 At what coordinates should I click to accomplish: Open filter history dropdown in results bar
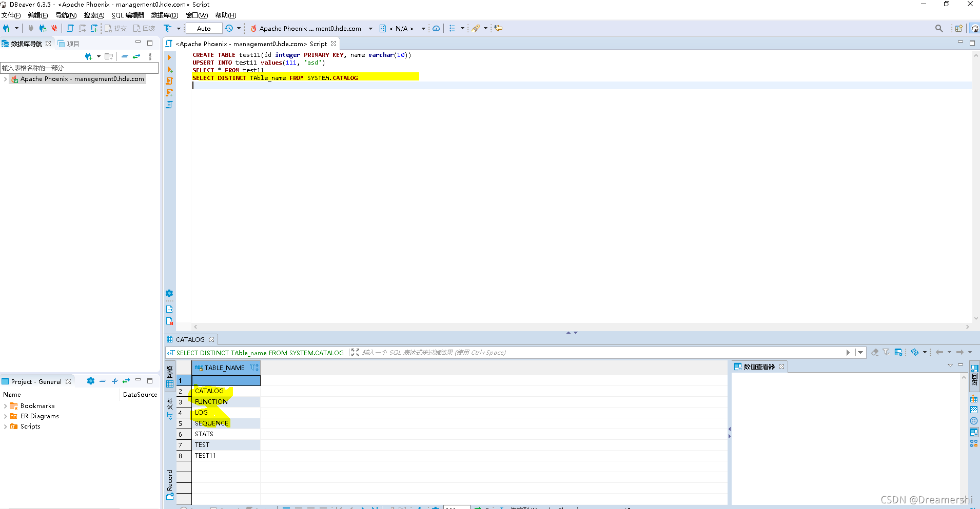[860, 352]
